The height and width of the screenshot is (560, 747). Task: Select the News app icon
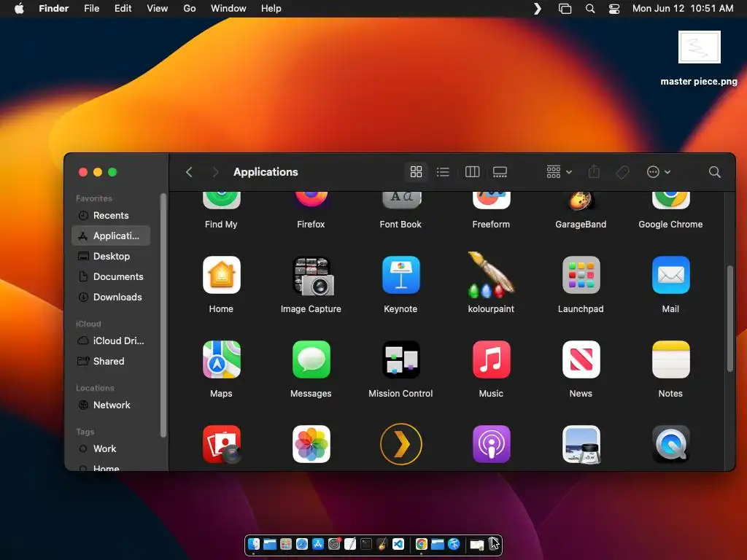coord(581,359)
